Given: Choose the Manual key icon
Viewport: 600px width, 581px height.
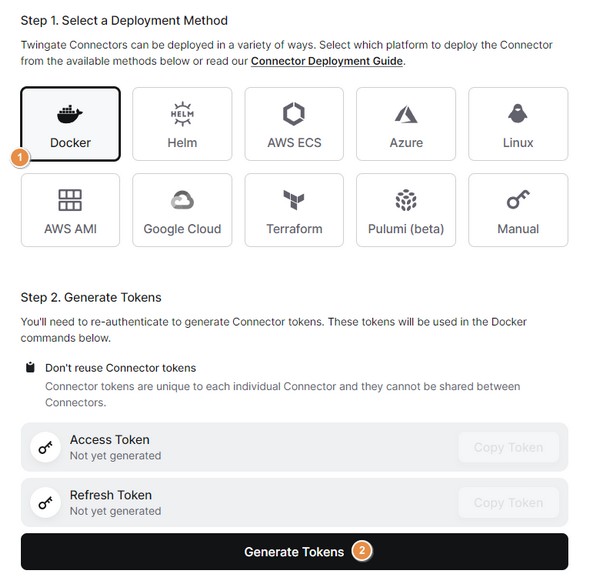Looking at the screenshot, I should pyautogui.click(x=518, y=200).
